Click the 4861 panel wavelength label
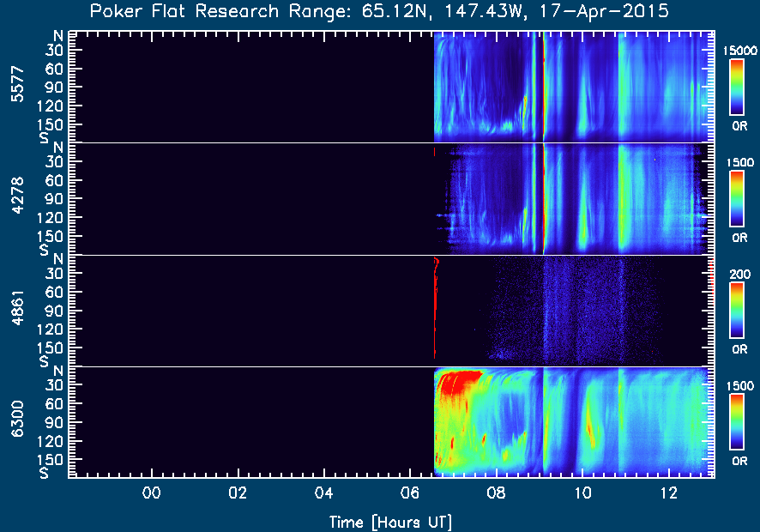 (17, 307)
